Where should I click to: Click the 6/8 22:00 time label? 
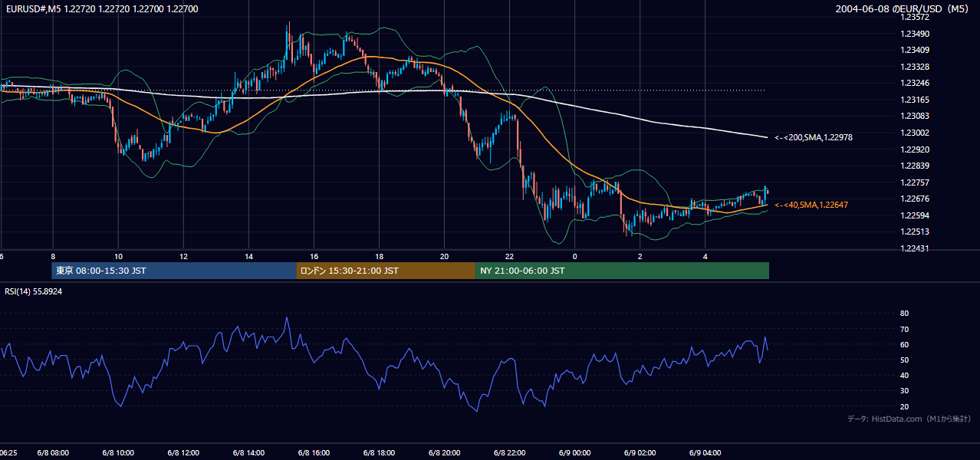509,453
